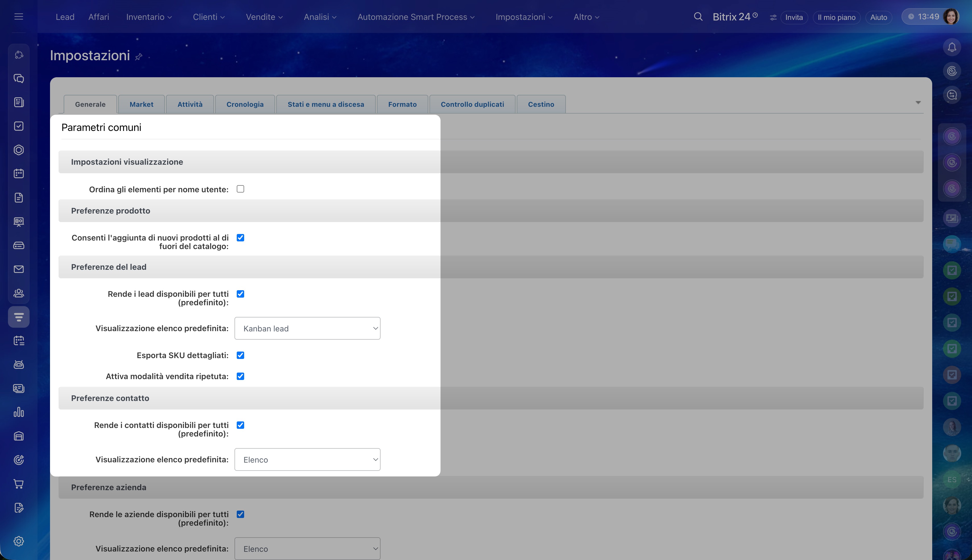Pin the Impostazioni page title
Viewport: 972px width, 560px height.
[139, 57]
